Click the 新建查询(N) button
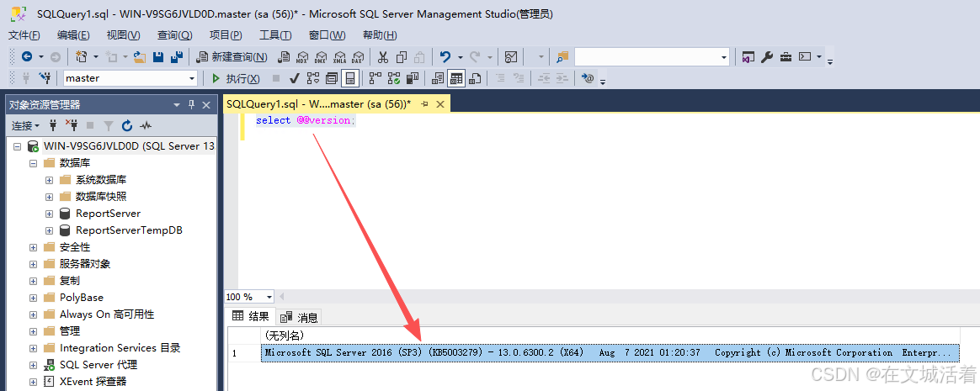The image size is (980, 391). click(232, 57)
